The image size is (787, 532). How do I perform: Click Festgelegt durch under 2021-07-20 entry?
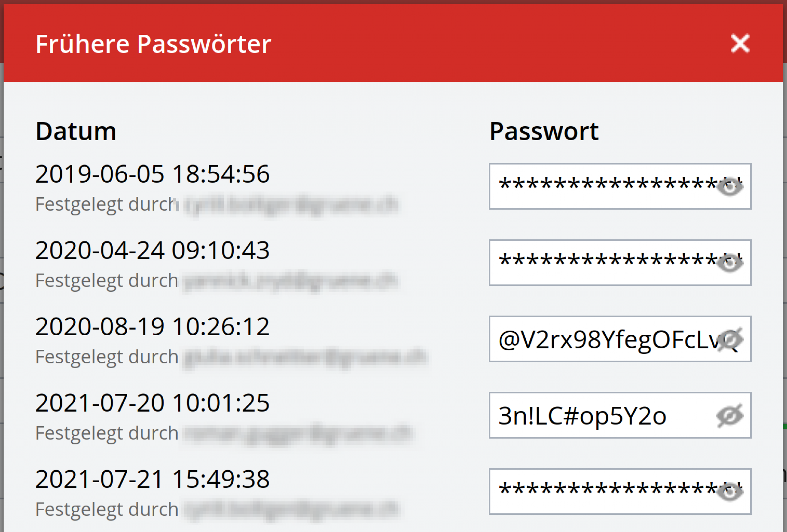pos(107,433)
